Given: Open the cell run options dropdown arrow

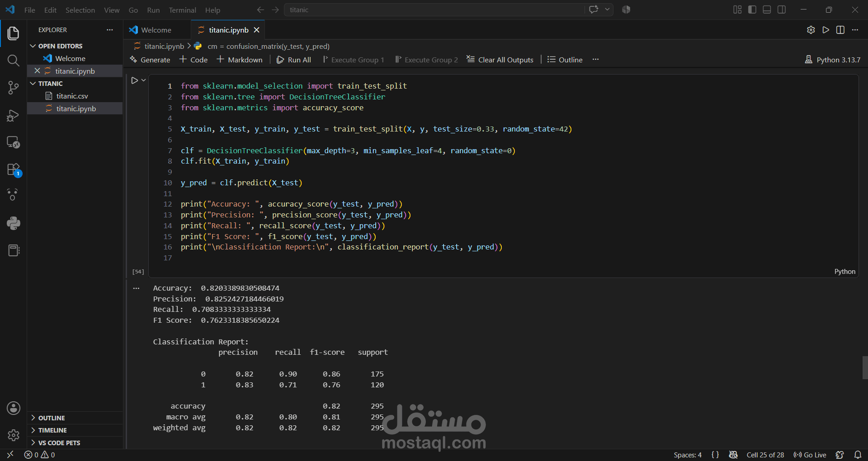Looking at the screenshot, I should (x=144, y=80).
